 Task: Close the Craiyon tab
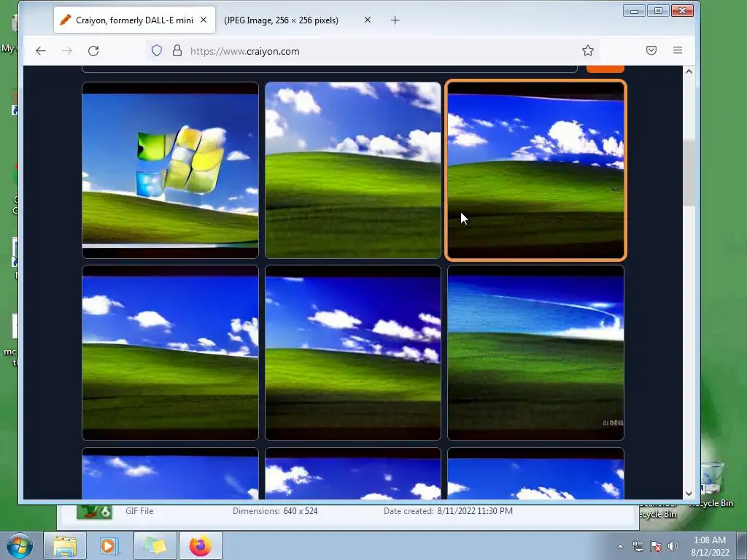[x=204, y=20]
